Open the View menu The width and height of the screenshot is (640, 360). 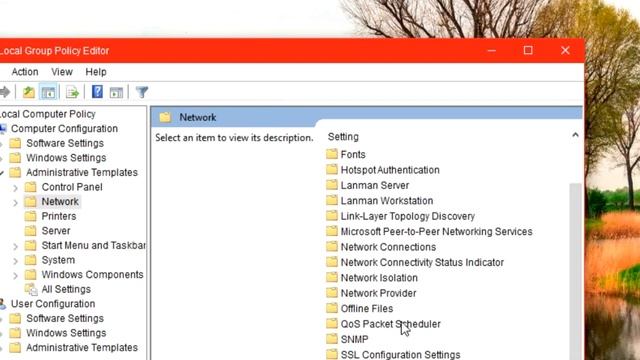pos(62,72)
